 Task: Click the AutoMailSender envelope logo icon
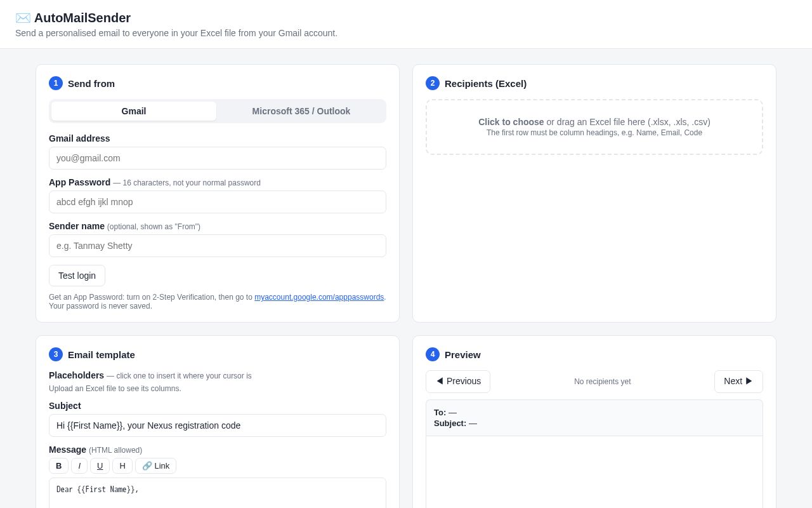point(23,18)
